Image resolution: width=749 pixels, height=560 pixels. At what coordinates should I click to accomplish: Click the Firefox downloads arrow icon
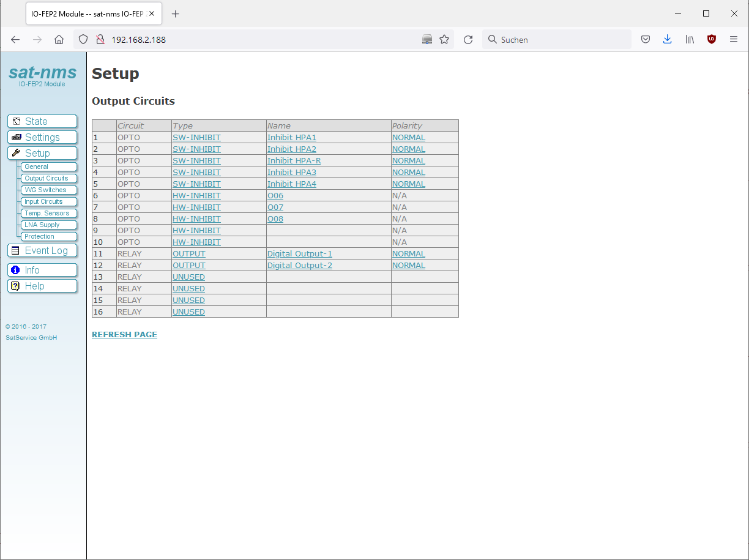tap(667, 39)
